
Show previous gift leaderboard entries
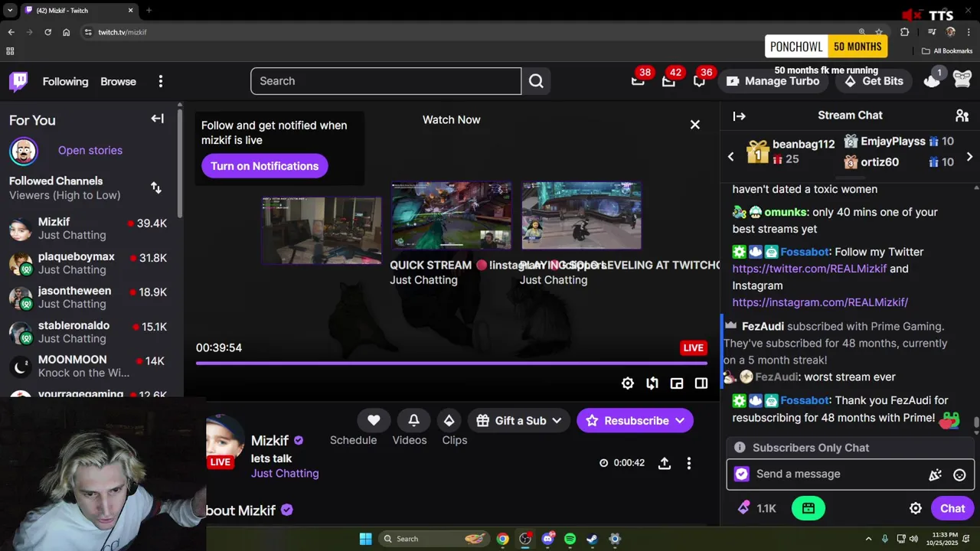coord(730,156)
